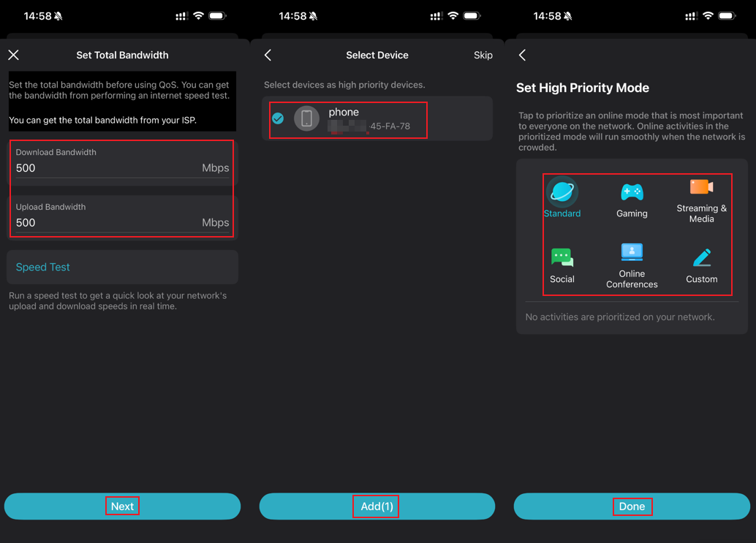This screenshot has width=756, height=543.
Task: Tap the back arrow on Select Device screen
Action: 268,55
